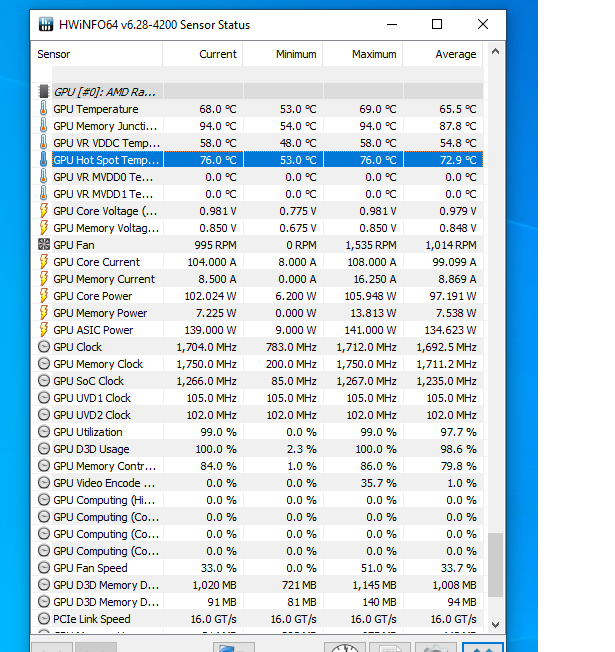Click the 6.200 W minimum core power value
615x652 pixels.
(296, 296)
